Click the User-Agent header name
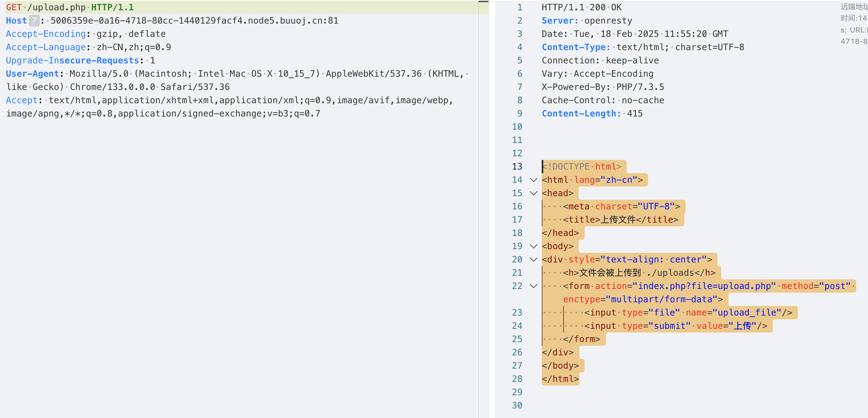Screen dimensions: 868x418 (32, 74)
